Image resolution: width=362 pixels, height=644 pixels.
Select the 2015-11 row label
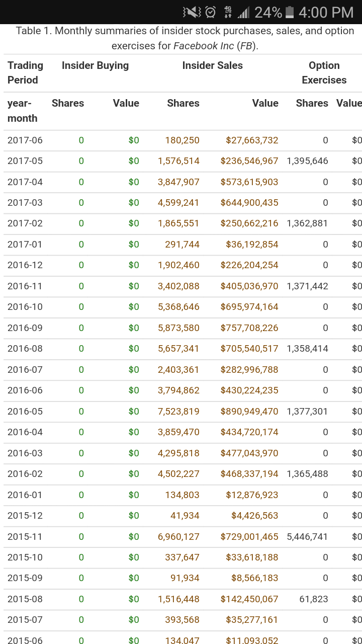tap(25, 537)
